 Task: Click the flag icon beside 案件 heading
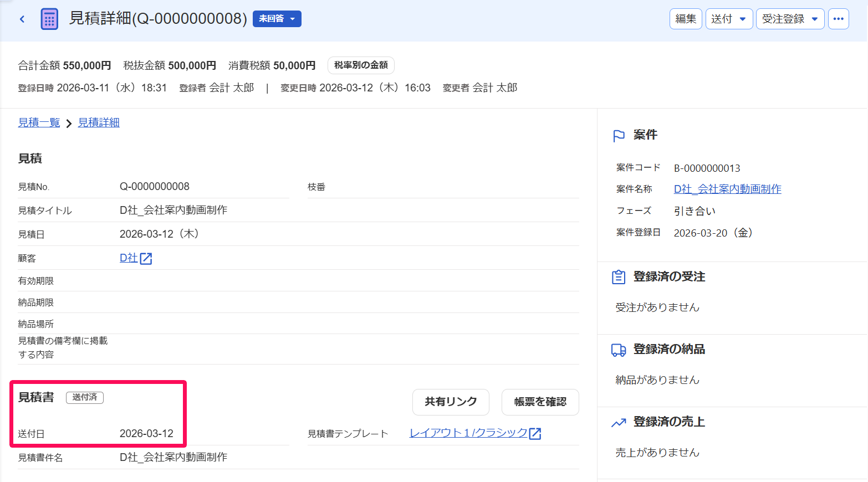(619, 136)
